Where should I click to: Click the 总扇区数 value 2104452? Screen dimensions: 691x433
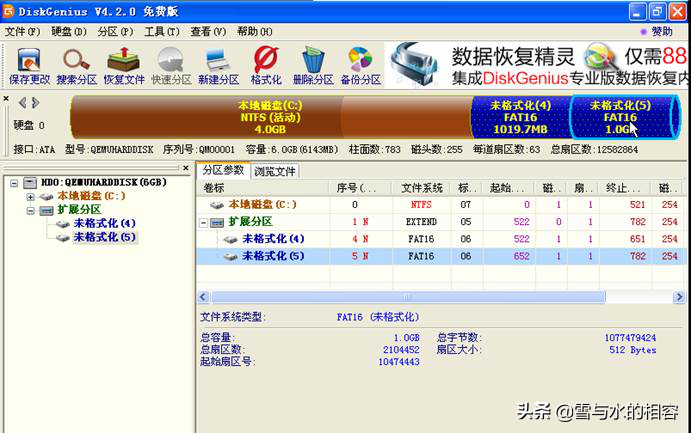[401, 350]
